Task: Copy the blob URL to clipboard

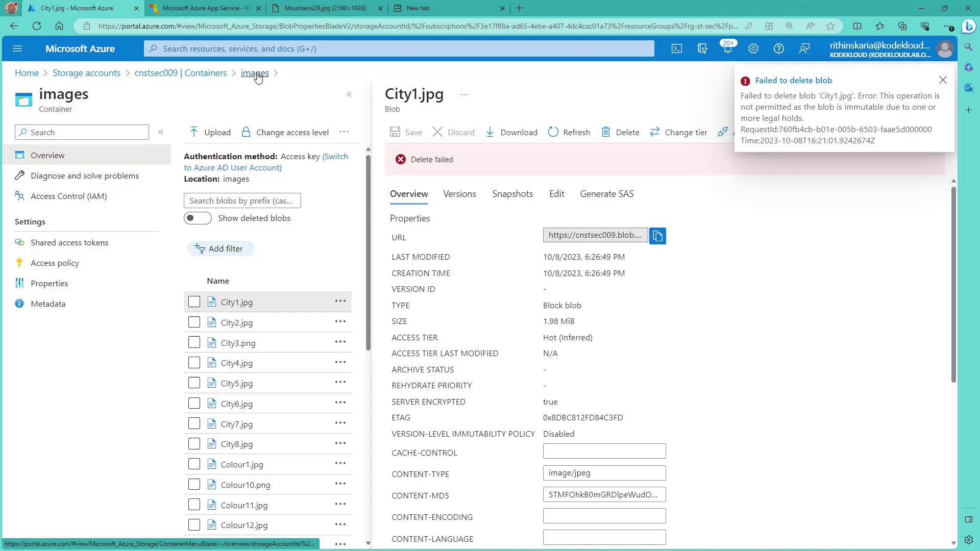Action: tap(657, 236)
